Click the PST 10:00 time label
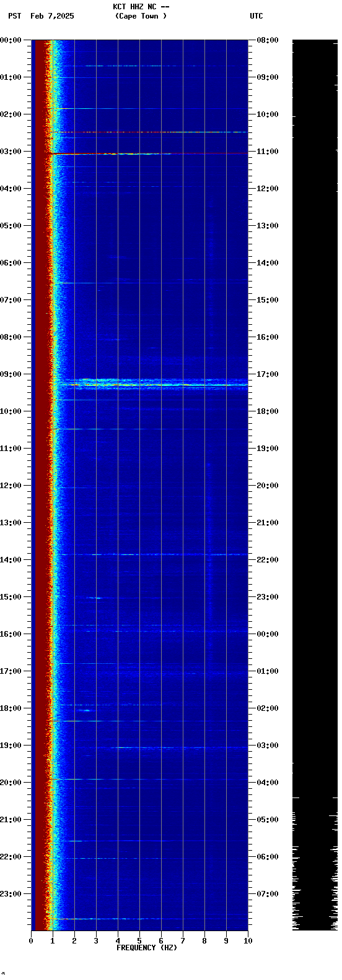Screen dimensions: 342x980 click(11, 411)
